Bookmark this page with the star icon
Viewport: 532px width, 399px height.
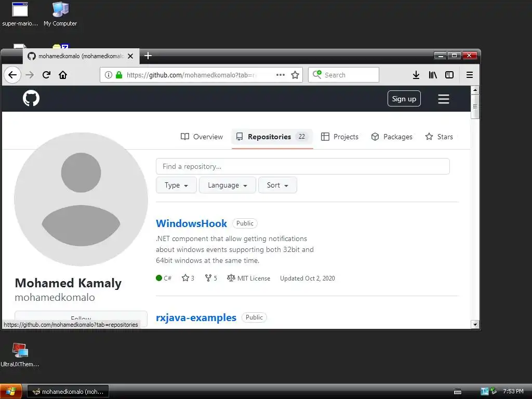[295, 75]
